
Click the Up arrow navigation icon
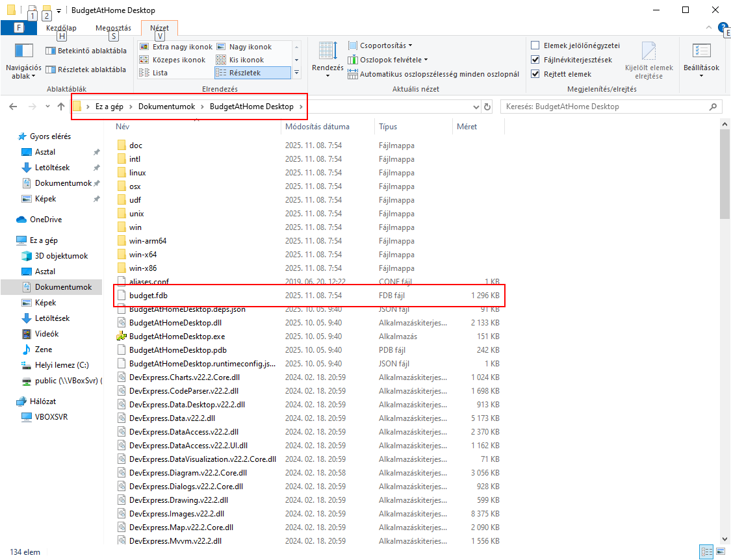(61, 107)
